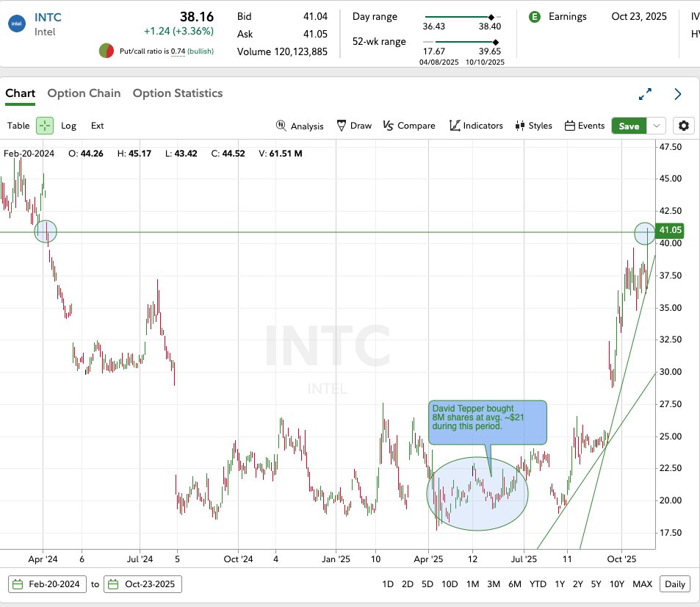
Task: Select the 2D time range
Action: (x=407, y=584)
